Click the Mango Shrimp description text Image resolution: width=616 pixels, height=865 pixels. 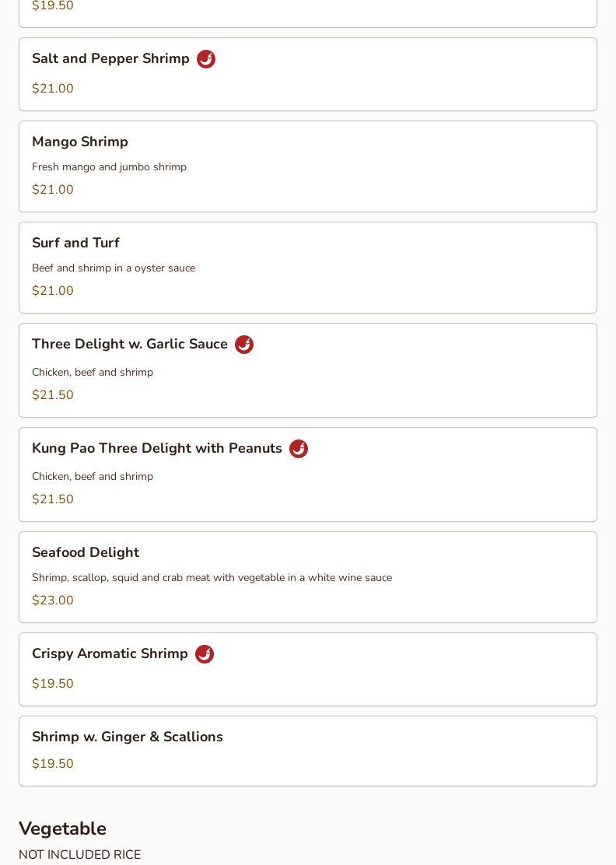[109, 167]
